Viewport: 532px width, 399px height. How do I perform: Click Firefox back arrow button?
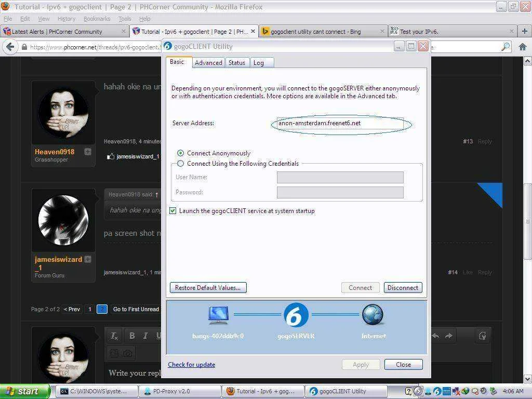click(x=10, y=47)
